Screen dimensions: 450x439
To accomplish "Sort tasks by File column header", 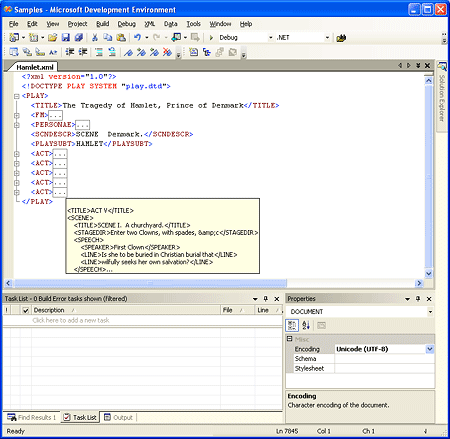I will click(237, 310).
